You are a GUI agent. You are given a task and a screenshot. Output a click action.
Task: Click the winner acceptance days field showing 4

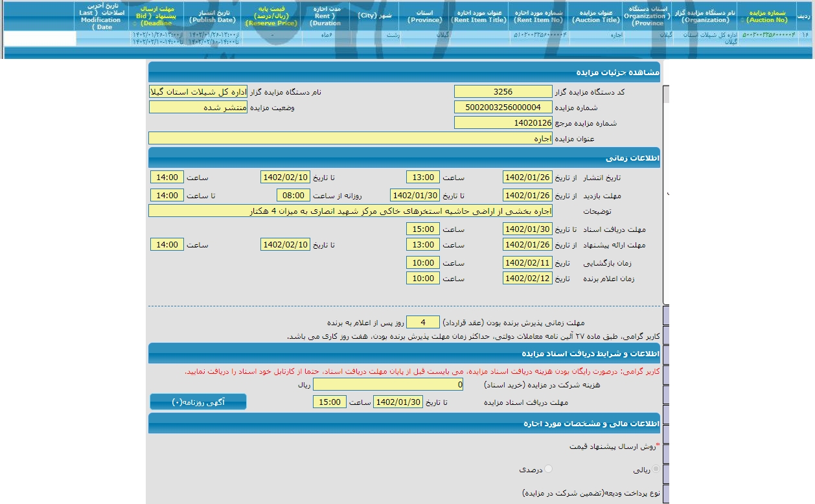(x=422, y=322)
